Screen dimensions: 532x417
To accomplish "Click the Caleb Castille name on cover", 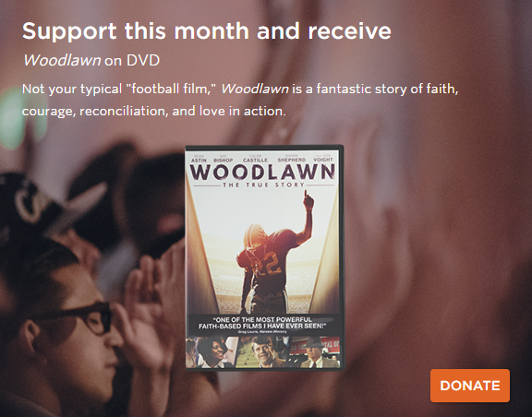I will (x=255, y=159).
